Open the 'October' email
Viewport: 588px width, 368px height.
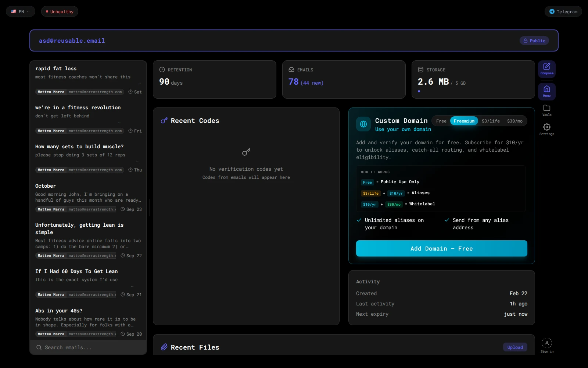pyautogui.click(x=88, y=198)
